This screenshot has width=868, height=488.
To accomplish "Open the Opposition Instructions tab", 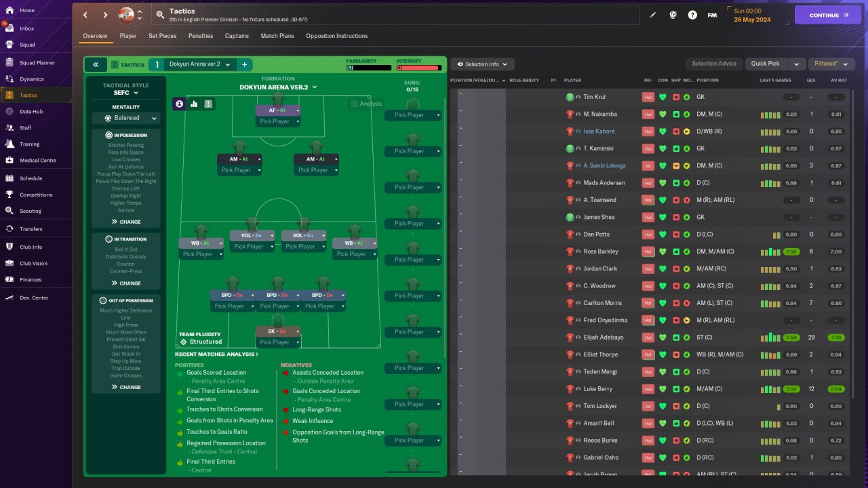I will pyautogui.click(x=337, y=36).
